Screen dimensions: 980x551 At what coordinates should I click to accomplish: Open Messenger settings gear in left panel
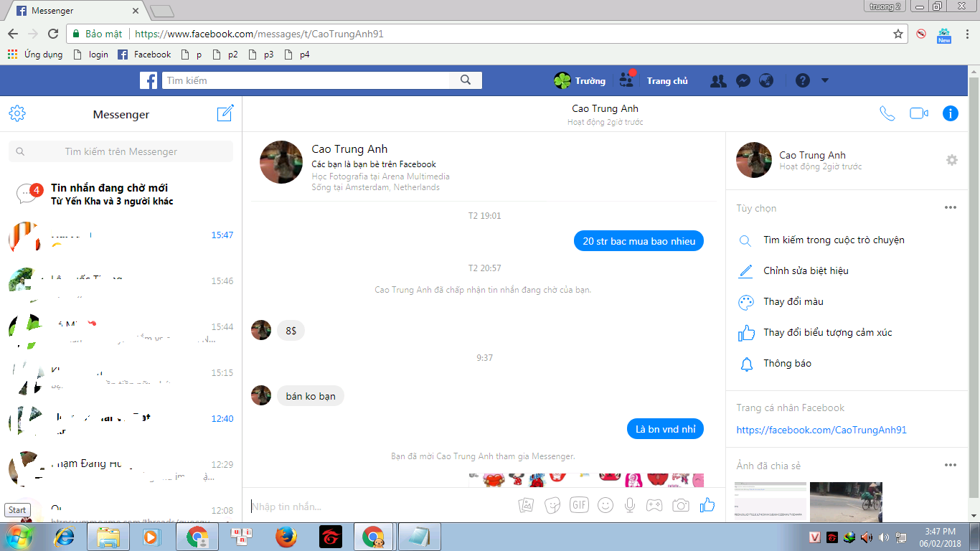point(17,113)
